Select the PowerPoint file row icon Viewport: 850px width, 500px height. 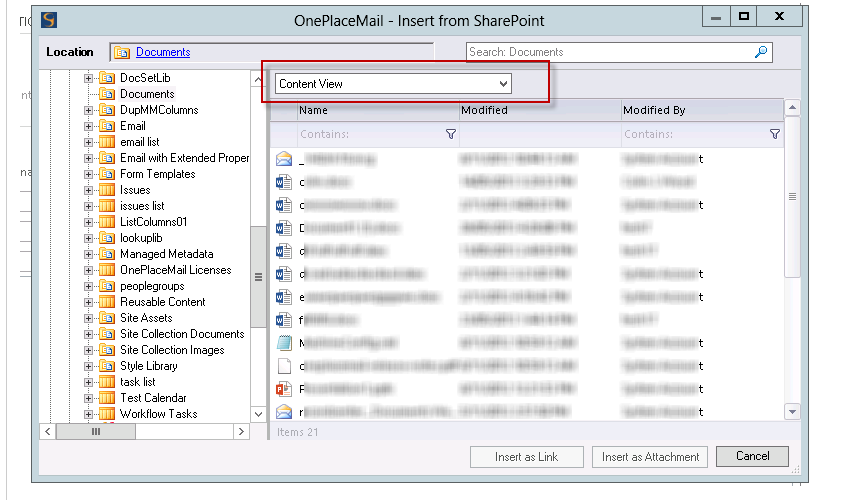(x=284, y=389)
